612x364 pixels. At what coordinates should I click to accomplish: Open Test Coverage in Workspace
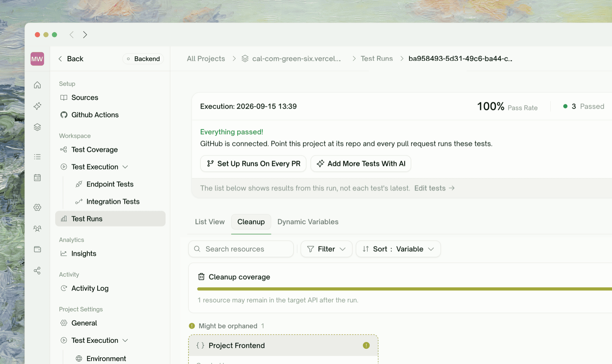pyautogui.click(x=110, y=149)
